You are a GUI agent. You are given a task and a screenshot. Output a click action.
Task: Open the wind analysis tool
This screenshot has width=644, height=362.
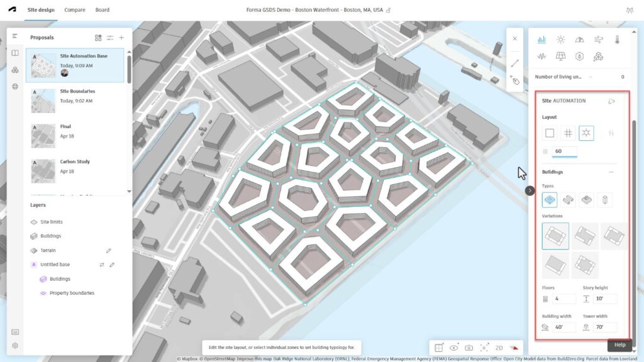point(599,40)
